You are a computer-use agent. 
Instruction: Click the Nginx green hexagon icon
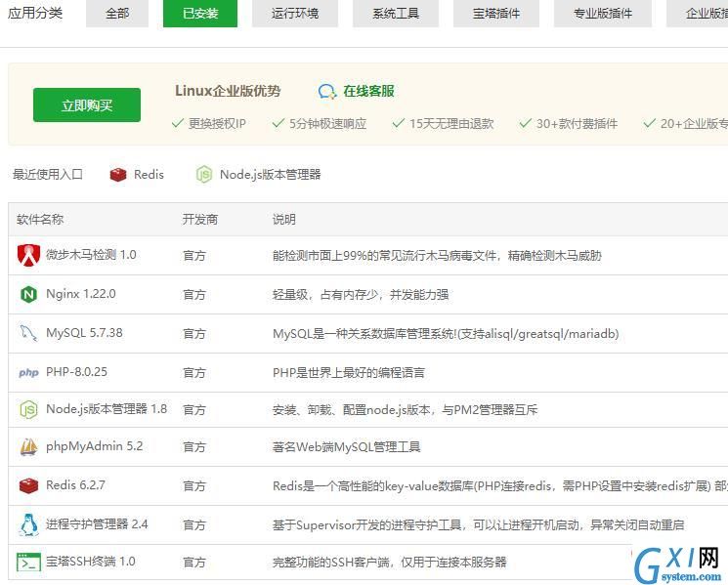coord(28,294)
